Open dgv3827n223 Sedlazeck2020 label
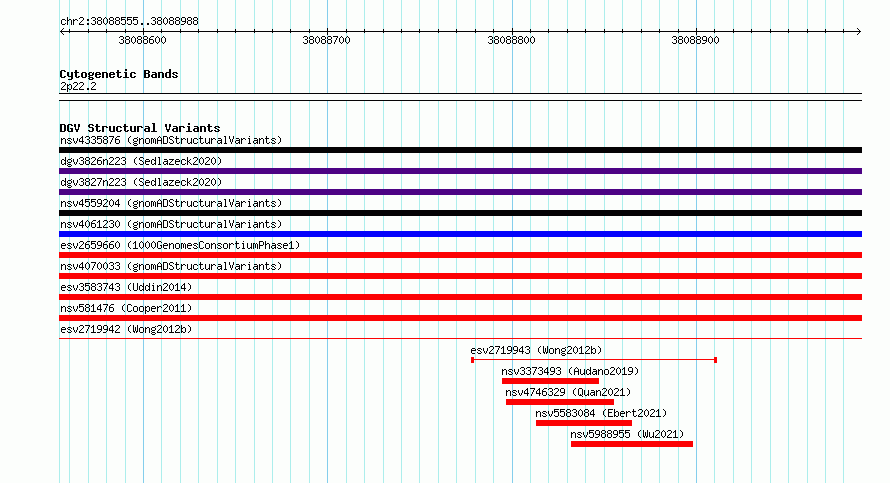 (x=141, y=182)
